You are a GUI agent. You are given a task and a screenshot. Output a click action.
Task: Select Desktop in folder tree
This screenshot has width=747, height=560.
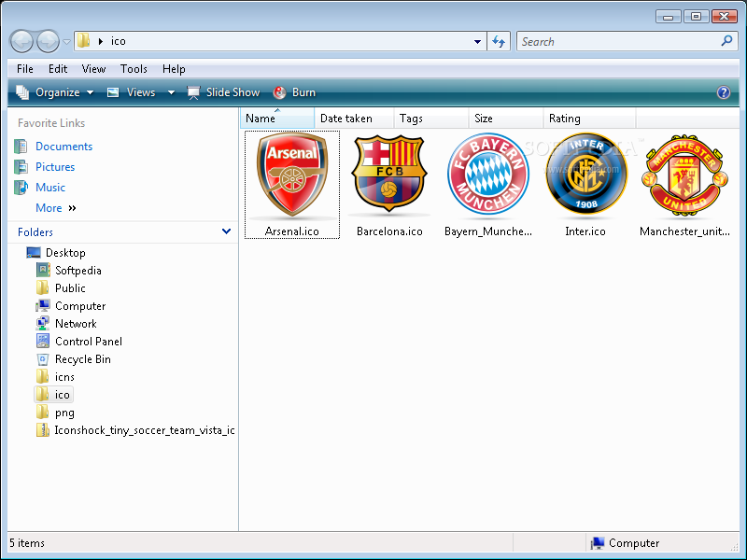[x=65, y=252]
